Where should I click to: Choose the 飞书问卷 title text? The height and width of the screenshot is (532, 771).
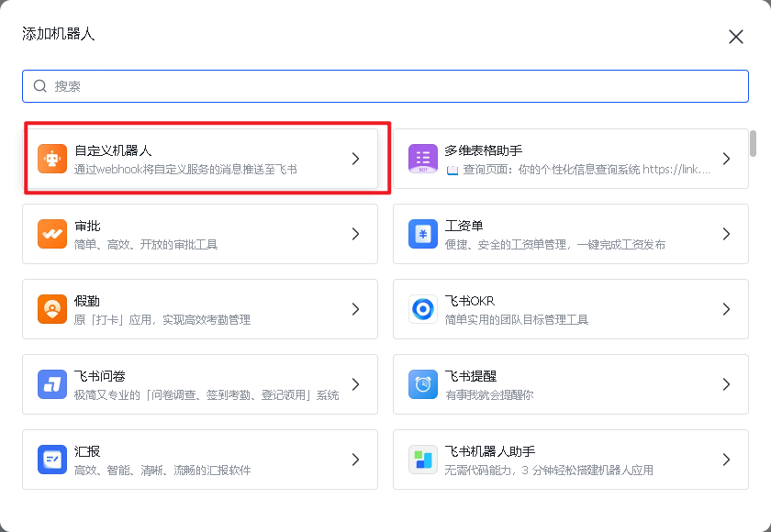coord(100,376)
